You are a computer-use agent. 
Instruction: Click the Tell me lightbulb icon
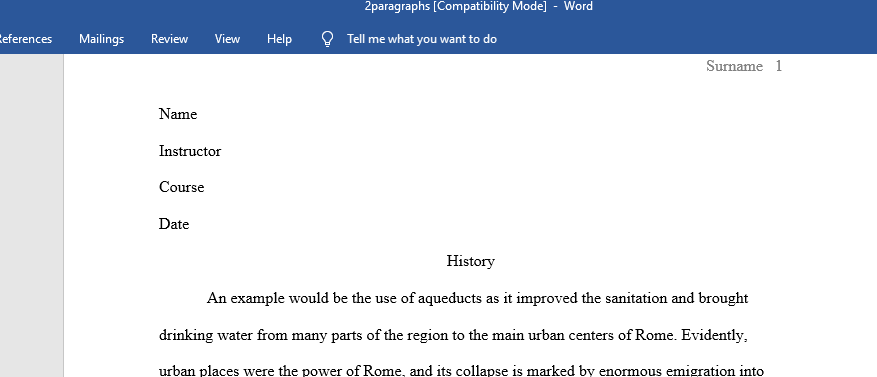point(328,39)
